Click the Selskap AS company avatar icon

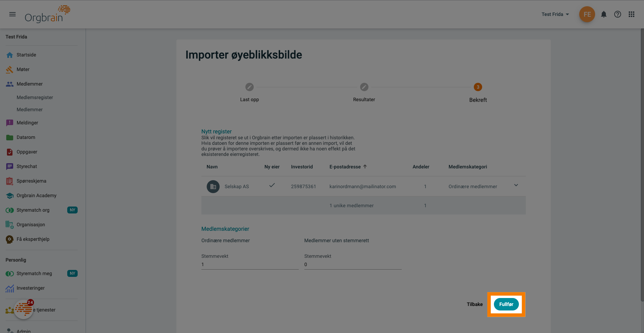coord(213,186)
